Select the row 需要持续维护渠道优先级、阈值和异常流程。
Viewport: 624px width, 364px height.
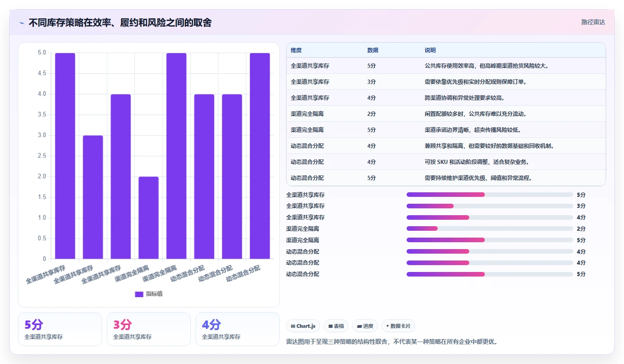446,178
